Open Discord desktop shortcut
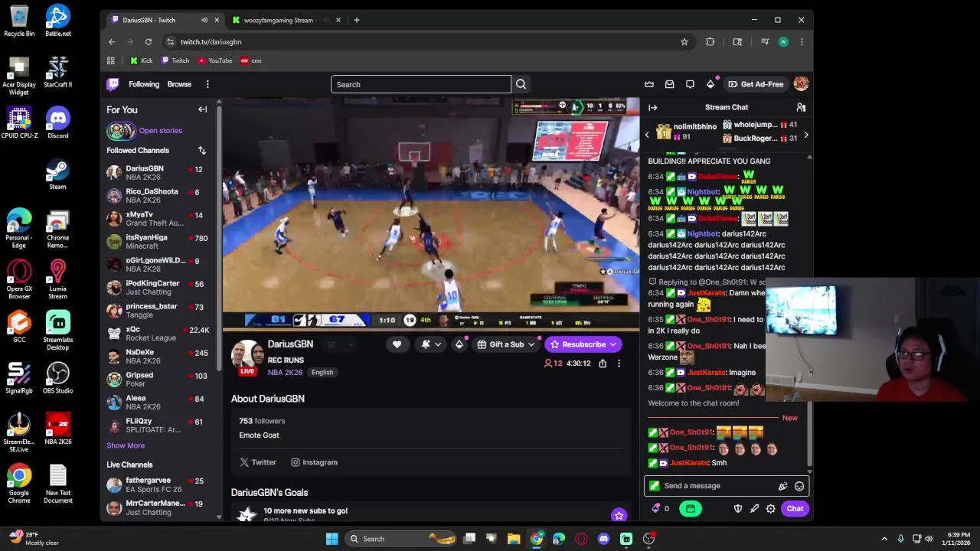The image size is (980, 551). click(x=58, y=122)
